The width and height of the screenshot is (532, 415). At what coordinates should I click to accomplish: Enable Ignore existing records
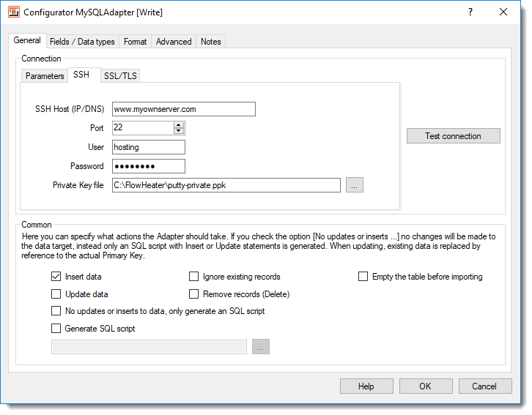click(x=193, y=277)
